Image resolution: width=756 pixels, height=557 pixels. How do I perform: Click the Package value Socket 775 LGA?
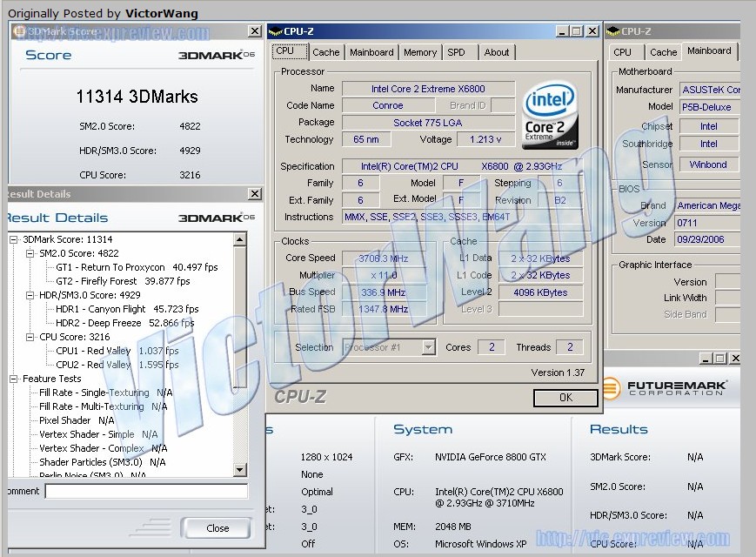[x=428, y=123]
